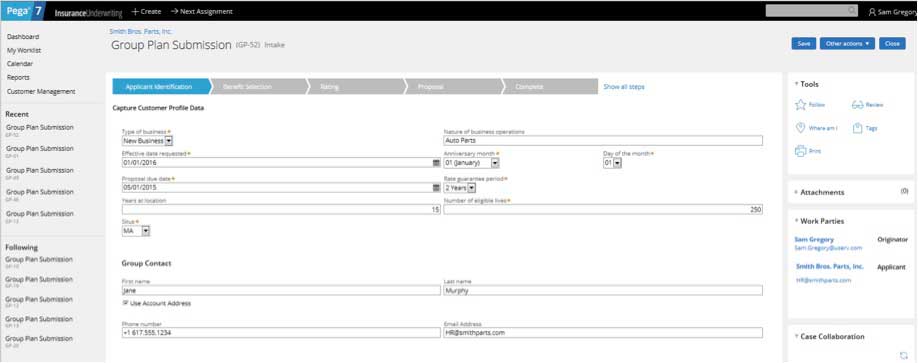Click the Review glasses icon
Screen dimensions: 918x363
(x=857, y=105)
